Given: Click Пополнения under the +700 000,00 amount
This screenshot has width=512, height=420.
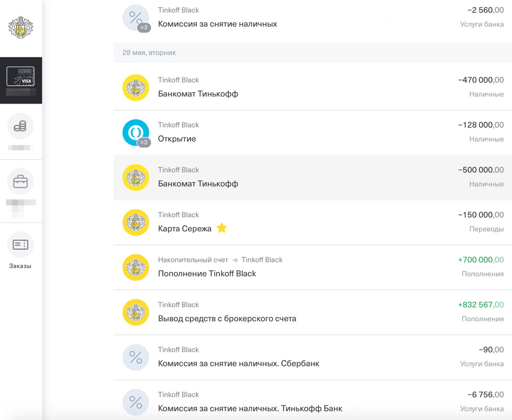Looking at the screenshot, I should point(483,274).
